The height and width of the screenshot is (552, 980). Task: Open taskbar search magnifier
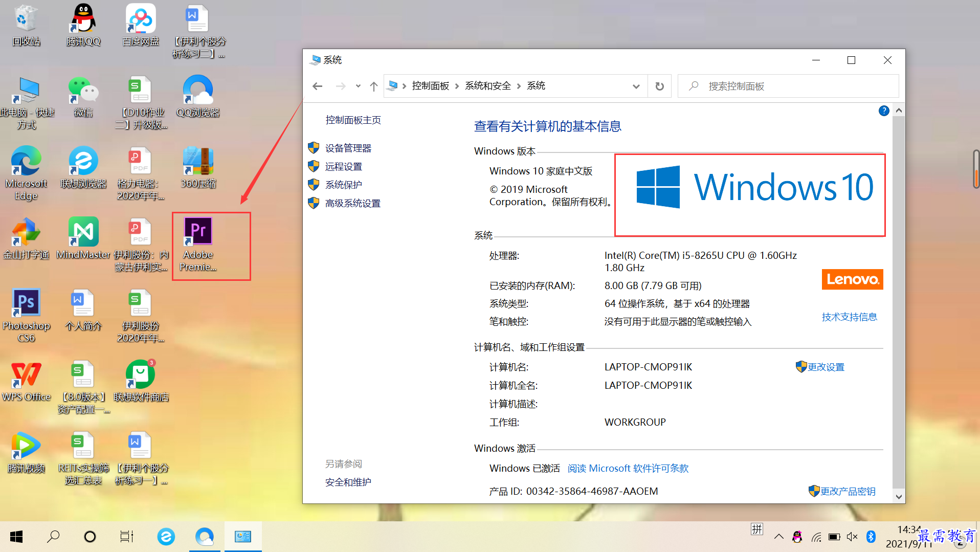point(53,537)
